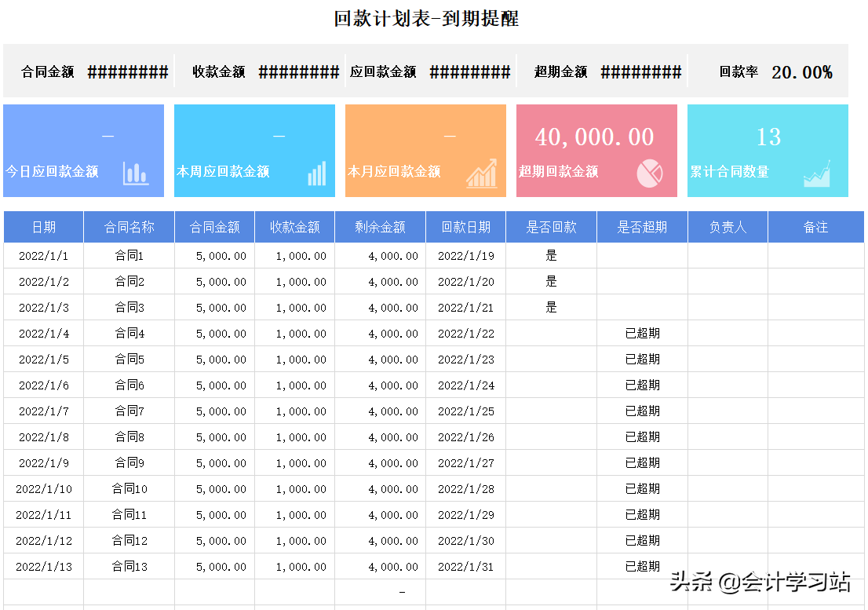
Task: Select date cell 2022/1/11
Action: point(44,515)
